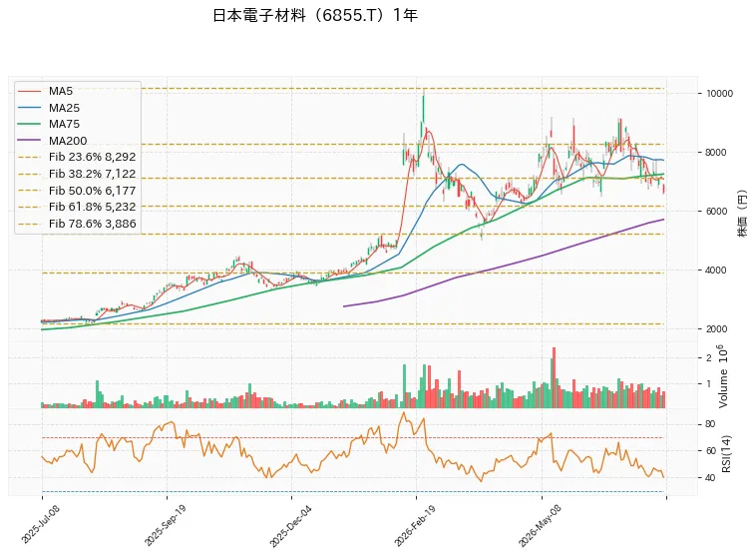Click the 株価 (円) price axis label

(x=742, y=214)
